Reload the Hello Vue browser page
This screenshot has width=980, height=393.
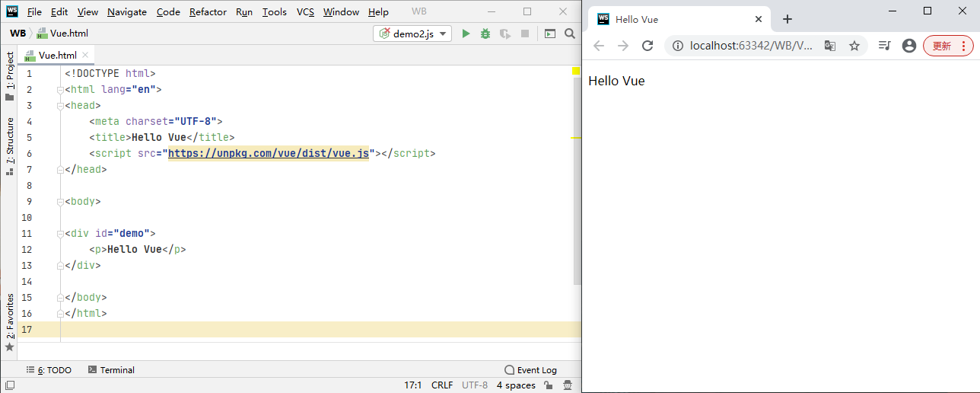pyautogui.click(x=647, y=46)
